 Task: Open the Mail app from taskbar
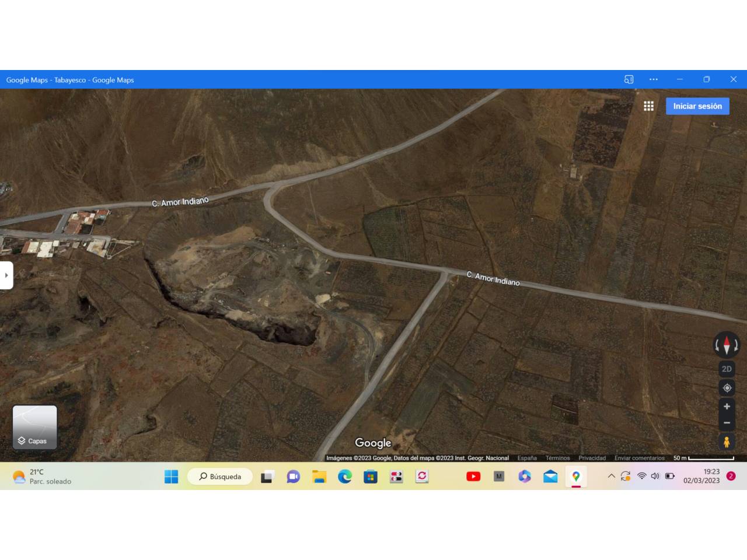(x=550, y=477)
